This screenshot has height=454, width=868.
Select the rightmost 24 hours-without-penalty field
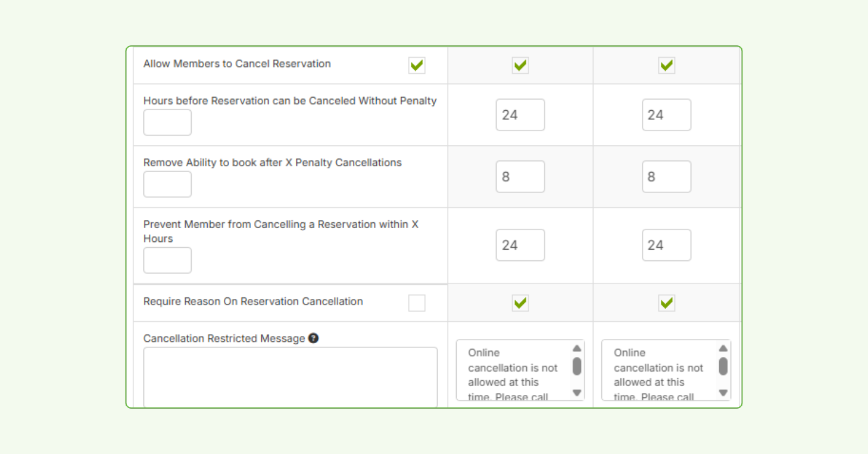click(x=666, y=114)
